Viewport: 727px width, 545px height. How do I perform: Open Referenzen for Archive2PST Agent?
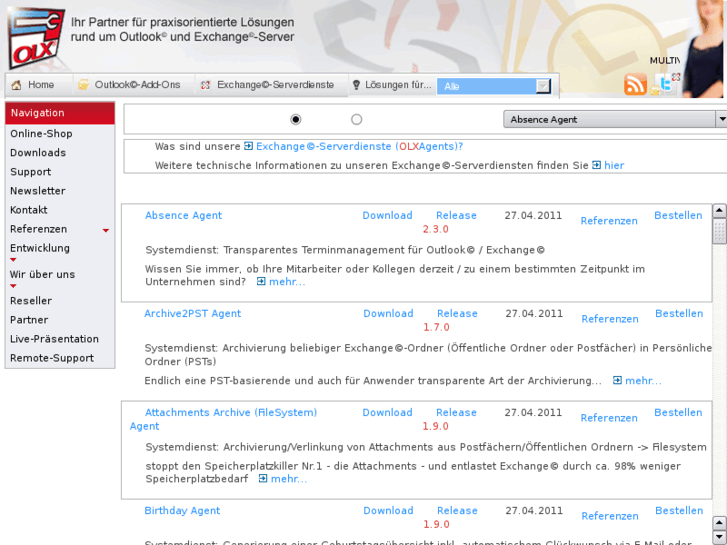click(x=610, y=319)
